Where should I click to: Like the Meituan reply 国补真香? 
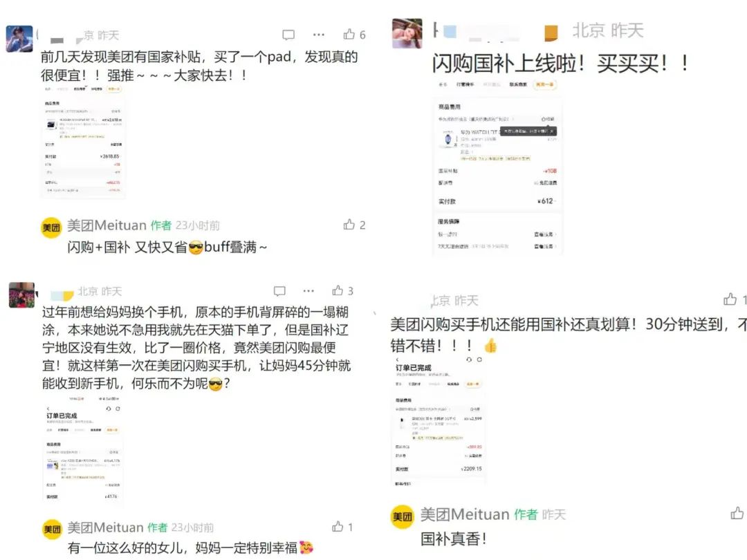coord(737,513)
